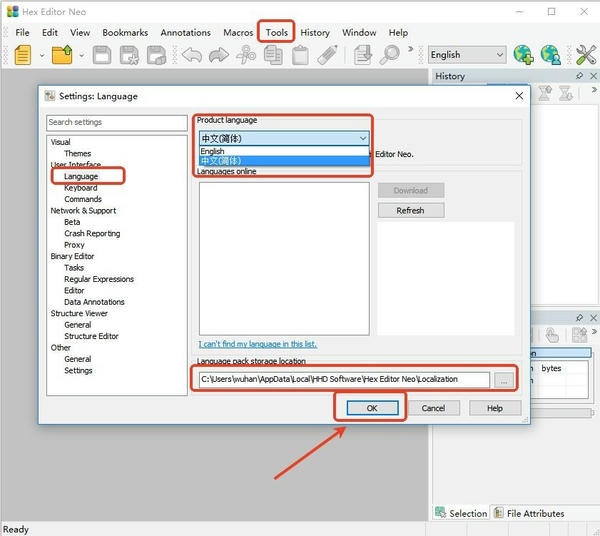Open the Bookmarks menu
The width and height of the screenshot is (600, 536).
[x=125, y=33]
